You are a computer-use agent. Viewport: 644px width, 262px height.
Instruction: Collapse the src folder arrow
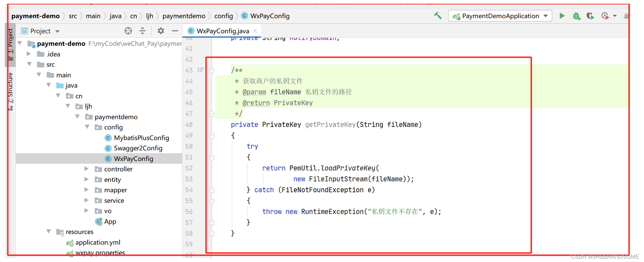(x=29, y=64)
